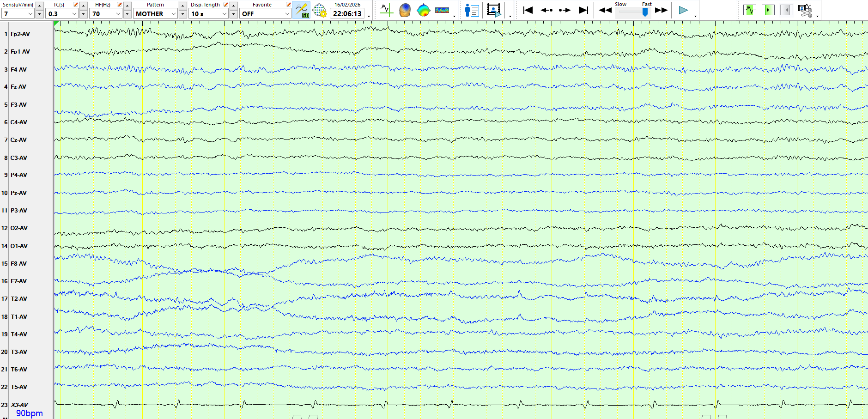Expand the Disp. length dropdown
This screenshot has width=868, height=419.
(x=225, y=14)
